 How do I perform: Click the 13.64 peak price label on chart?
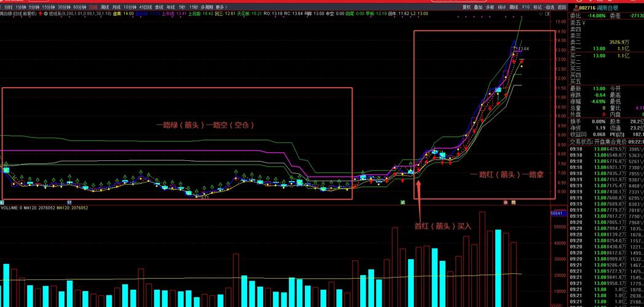[x=523, y=49]
